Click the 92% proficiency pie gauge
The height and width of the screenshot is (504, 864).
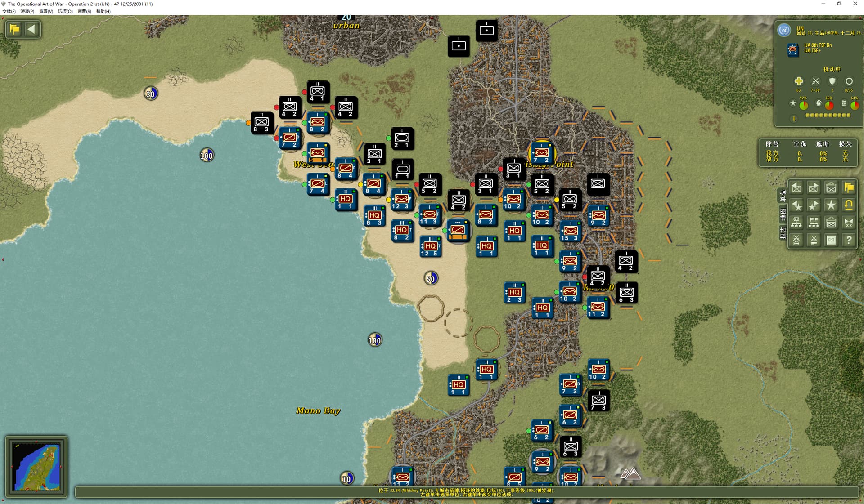pos(803,105)
